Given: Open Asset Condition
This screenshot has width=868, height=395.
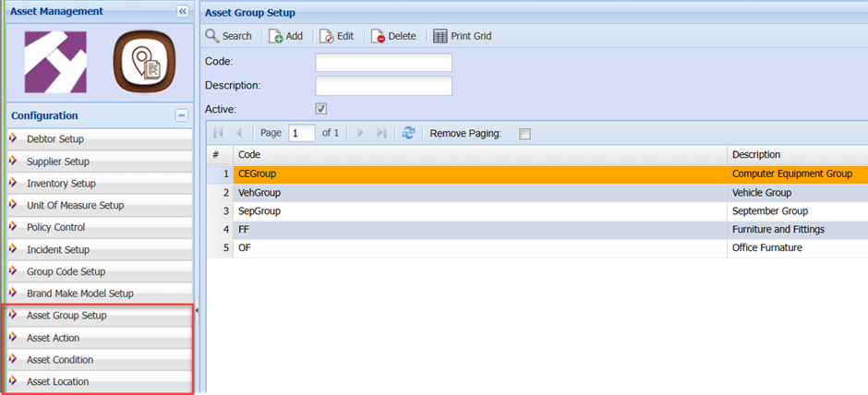Looking at the screenshot, I should coord(100,360).
